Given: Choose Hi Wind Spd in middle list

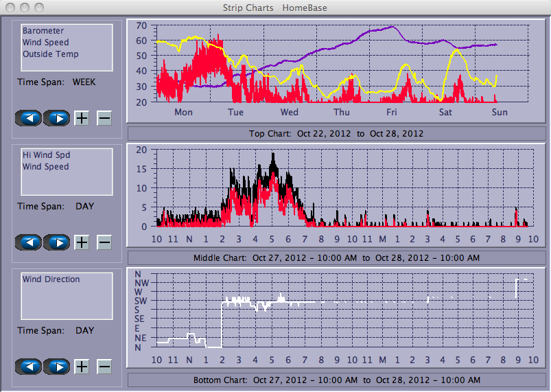Looking at the screenshot, I should pyautogui.click(x=45, y=155).
